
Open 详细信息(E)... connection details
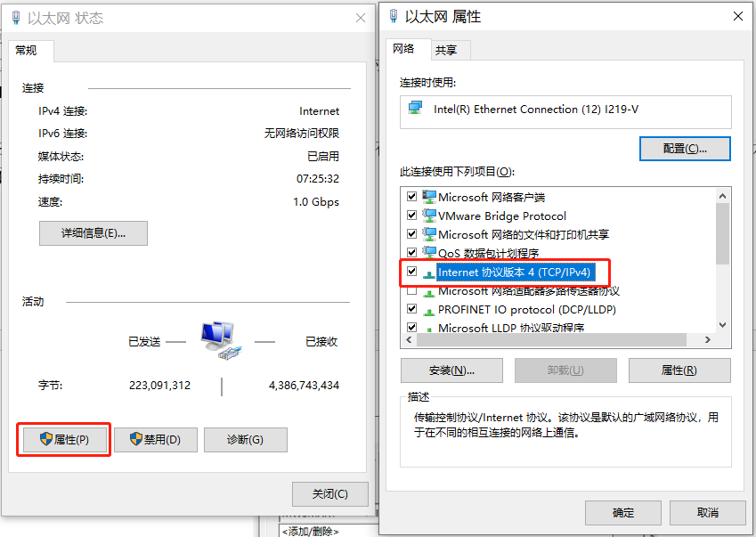click(x=93, y=233)
